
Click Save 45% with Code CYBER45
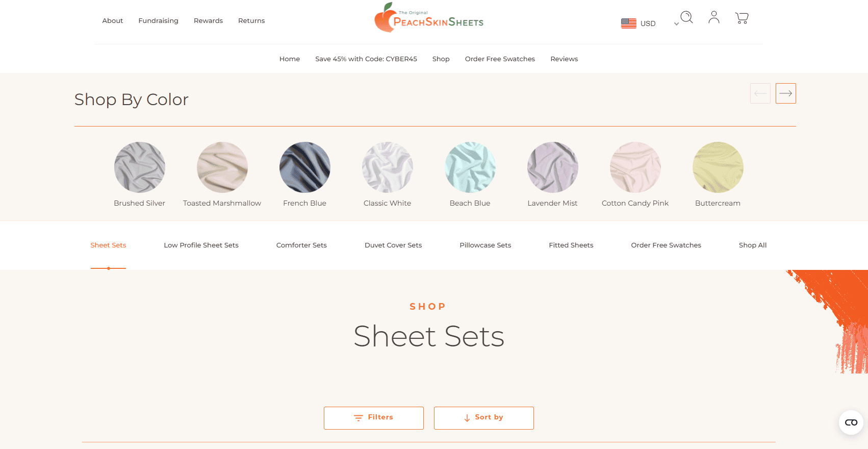[x=366, y=59]
